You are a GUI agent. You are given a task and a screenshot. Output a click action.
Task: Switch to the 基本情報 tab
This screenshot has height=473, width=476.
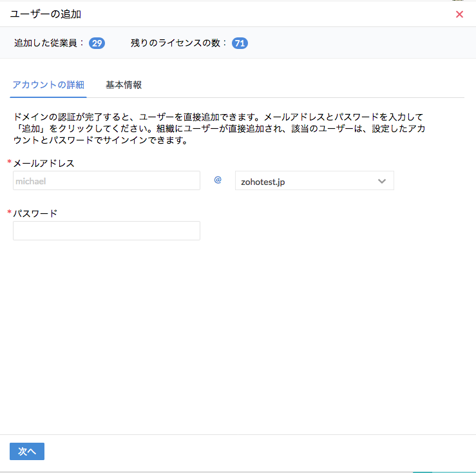click(x=124, y=85)
